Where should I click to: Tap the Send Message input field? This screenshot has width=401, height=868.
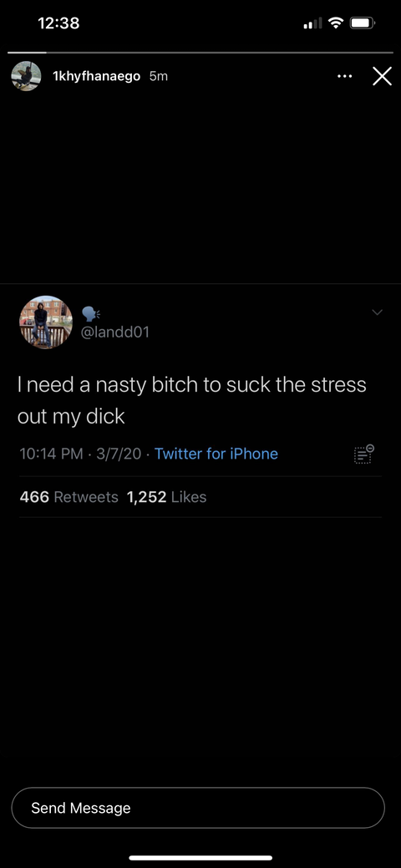click(198, 808)
